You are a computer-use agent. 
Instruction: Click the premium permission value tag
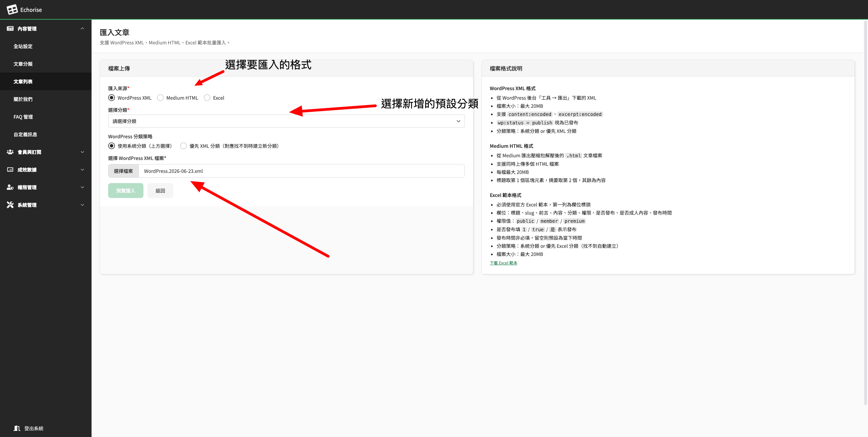click(x=574, y=221)
